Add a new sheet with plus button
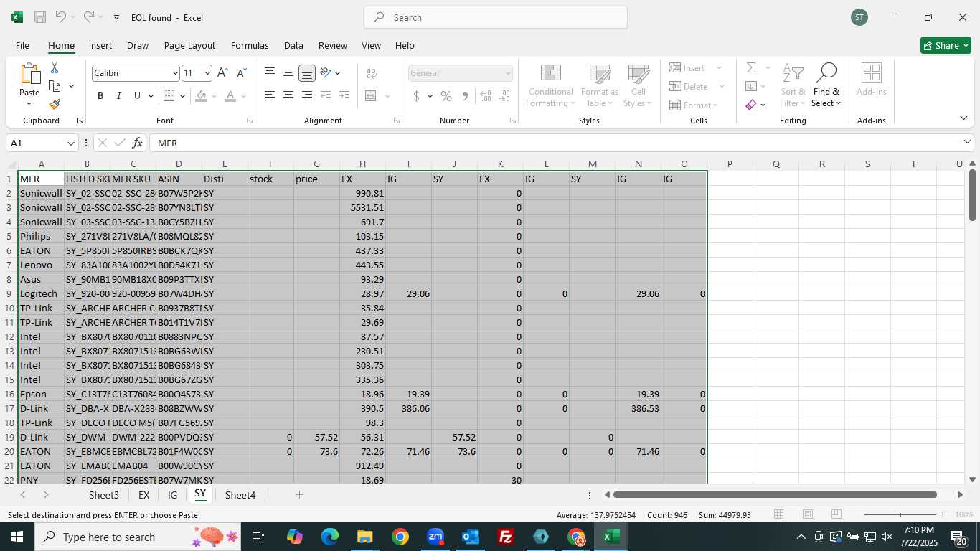Viewport: 980px width, 551px height. (x=299, y=495)
